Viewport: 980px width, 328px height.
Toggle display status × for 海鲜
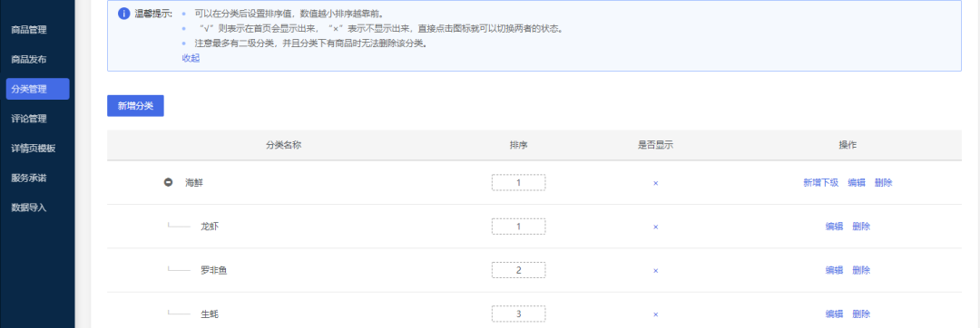tap(656, 183)
